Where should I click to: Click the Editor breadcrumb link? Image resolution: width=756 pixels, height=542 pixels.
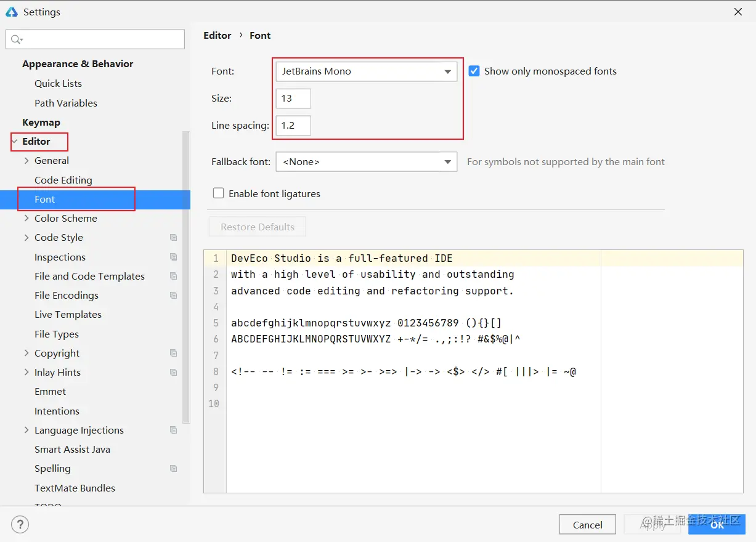217,36
